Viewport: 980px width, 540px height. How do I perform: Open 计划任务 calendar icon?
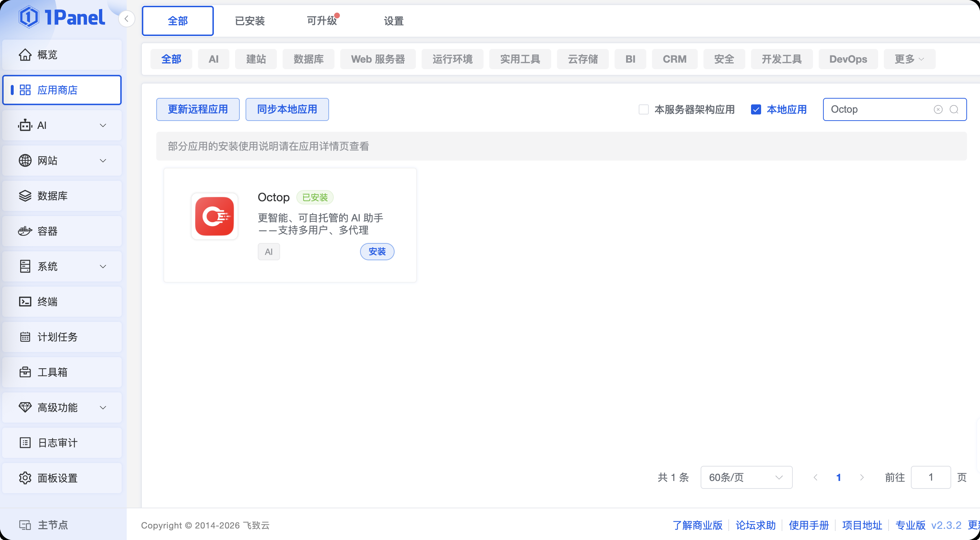(25, 337)
